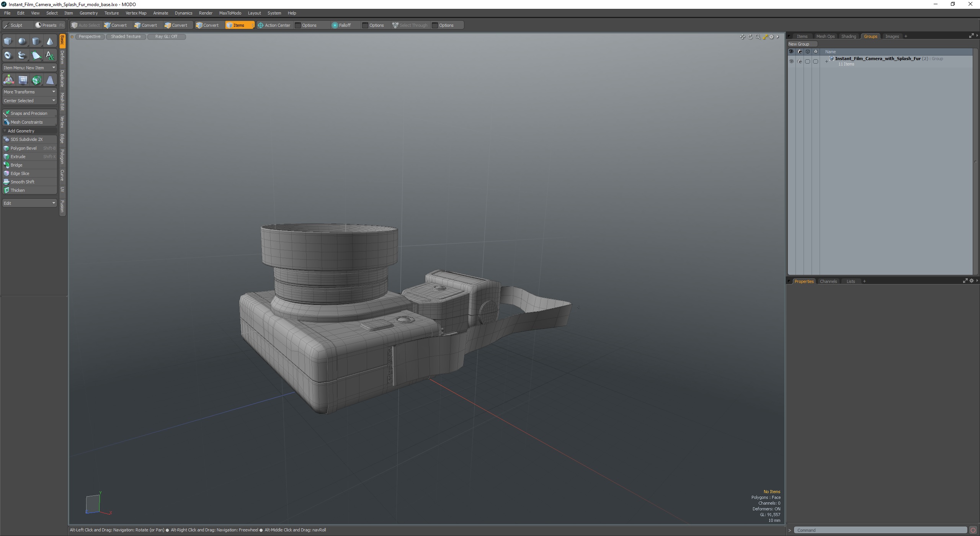Toggle Auto Select mode
This screenshot has width=980, height=536.
pyautogui.click(x=86, y=25)
